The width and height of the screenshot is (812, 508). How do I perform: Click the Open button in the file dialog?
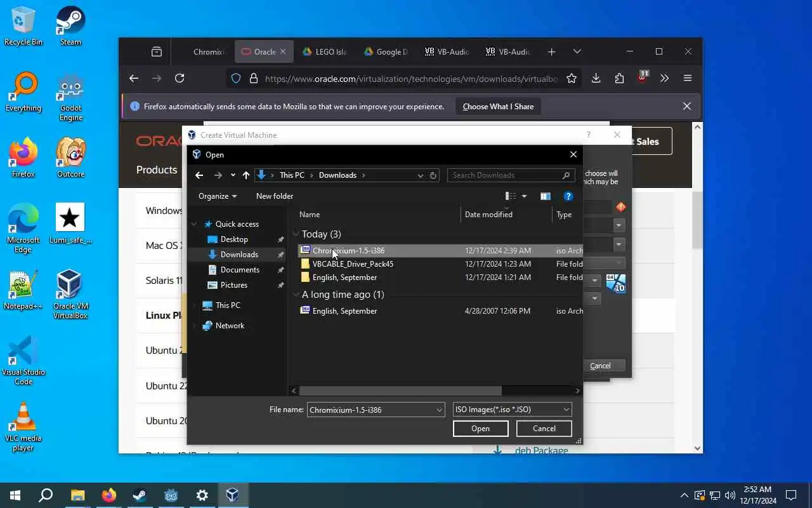coord(480,429)
